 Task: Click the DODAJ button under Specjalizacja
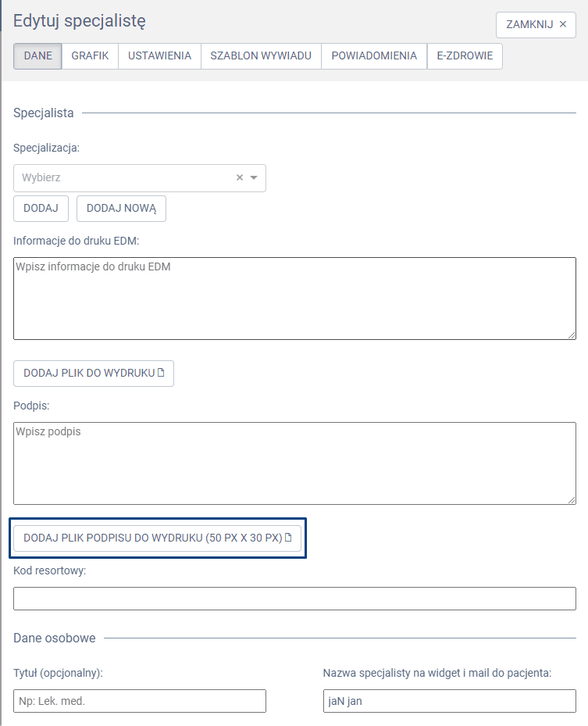(x=41, y=209)
